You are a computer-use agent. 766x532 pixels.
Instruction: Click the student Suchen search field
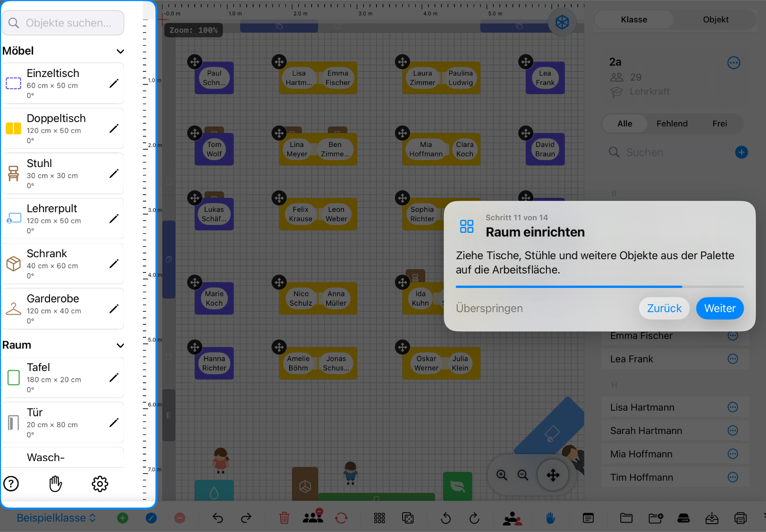point(668,152)
